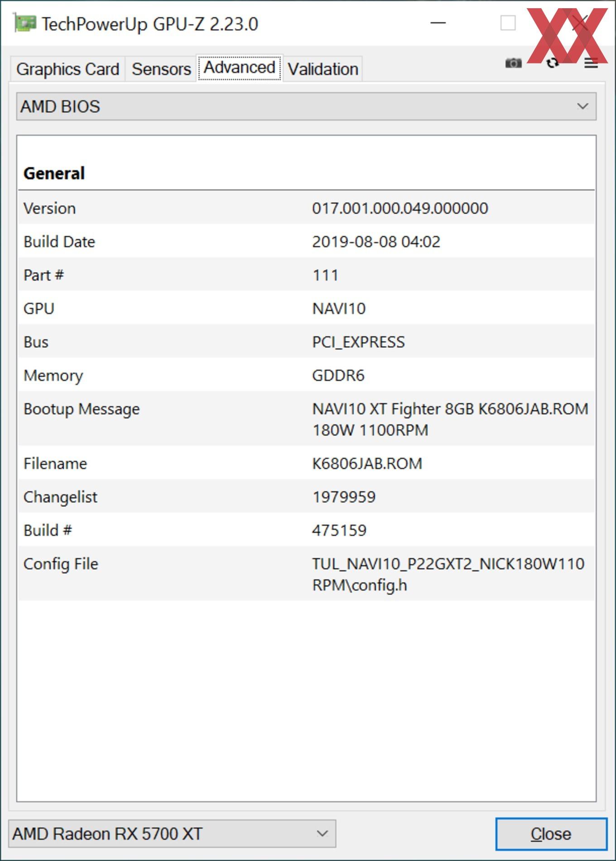The height and width of the screenshot is (861, 616).
Task: Click the Build Date value 2019-08-08 04:02
Action: point(376,242)
